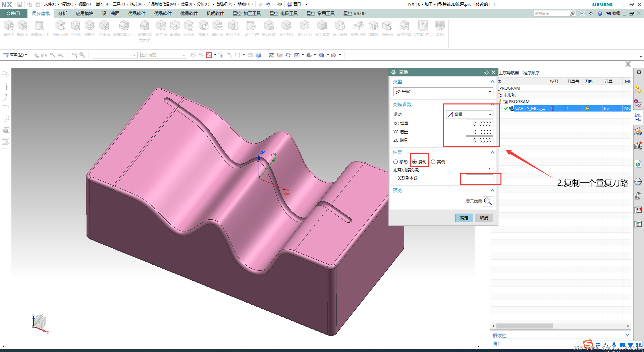Click the YC 增量 input field
Image resolution: width=644 pixels, height=352 pixels.
click(479, 132)
